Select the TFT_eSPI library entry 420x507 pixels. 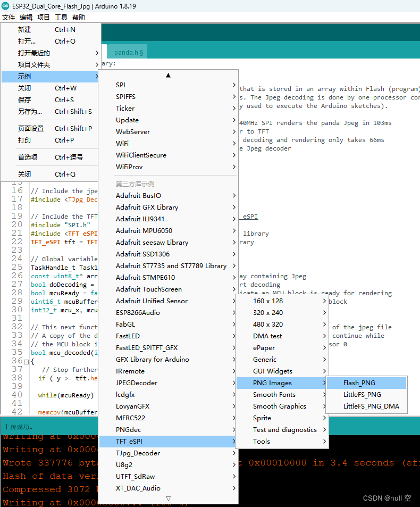[x=169, y=442]
